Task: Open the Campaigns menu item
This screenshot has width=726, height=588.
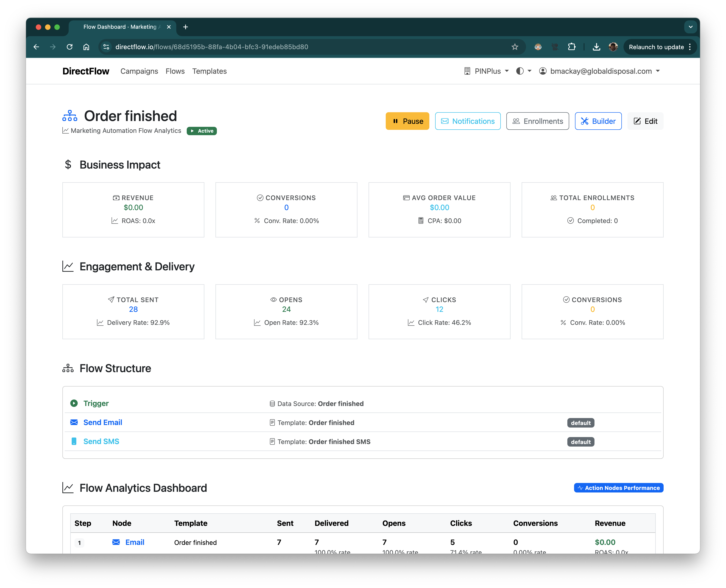Action: pos(139,71)
